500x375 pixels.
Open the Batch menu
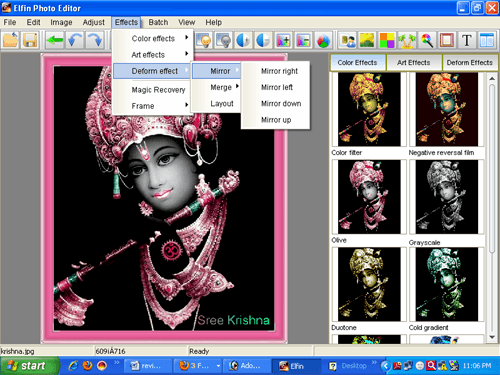(x=158, y=22)
